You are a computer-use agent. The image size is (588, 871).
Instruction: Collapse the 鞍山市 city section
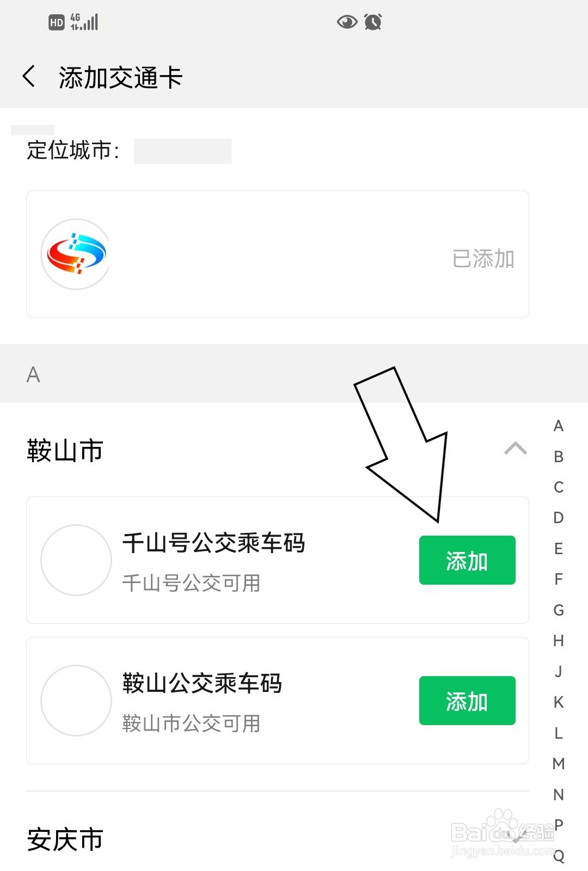(x=515, y=449)
